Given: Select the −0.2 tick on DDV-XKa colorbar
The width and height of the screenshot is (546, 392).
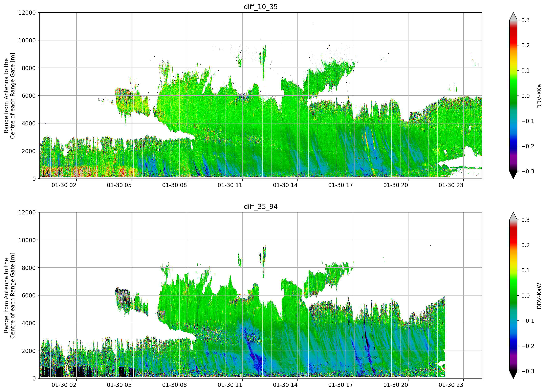Looking at the screenshot, I should click(528, 146).
